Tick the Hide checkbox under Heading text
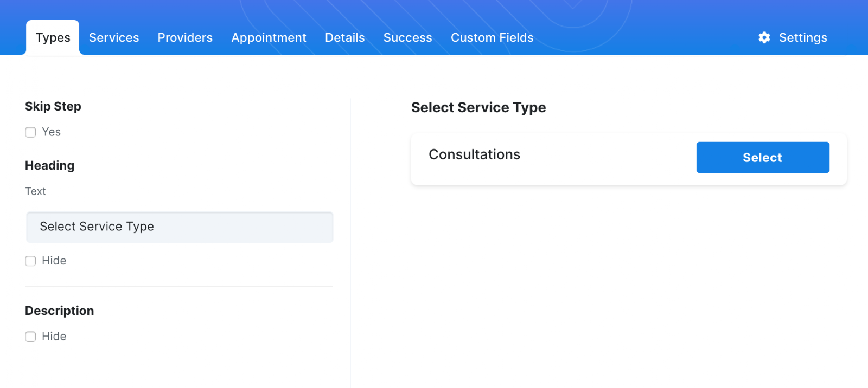This screenshot has height=388, width=868. [30, 261]
